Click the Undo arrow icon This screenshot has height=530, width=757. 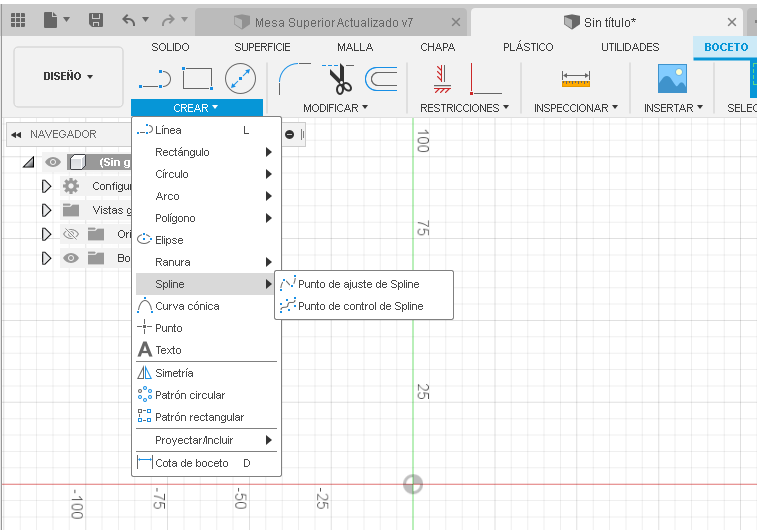click(x=128, y=20)
